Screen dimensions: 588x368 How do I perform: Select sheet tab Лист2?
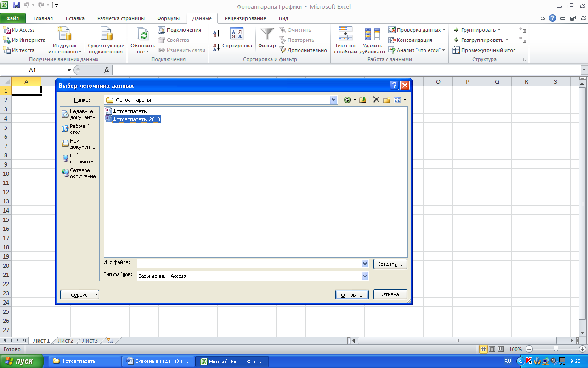pos(66,341)
